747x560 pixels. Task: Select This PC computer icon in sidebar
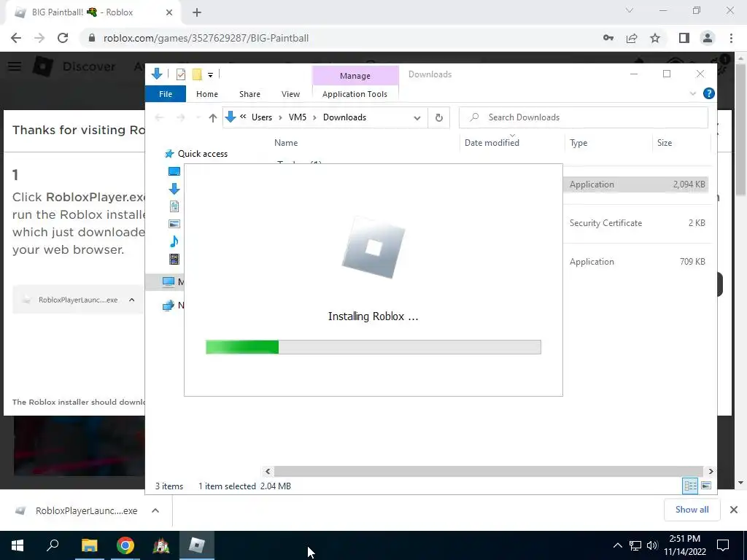pos(169,282)
